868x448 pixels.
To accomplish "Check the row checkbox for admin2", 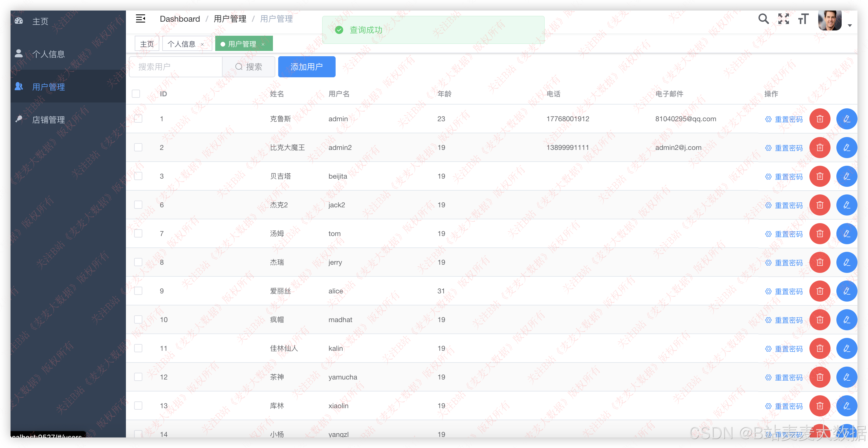I will 138,148.
